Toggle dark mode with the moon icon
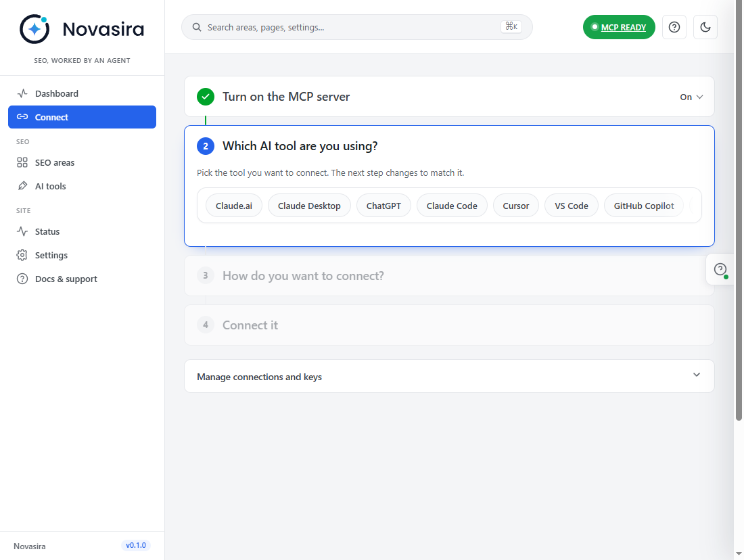The image size is (744, 560). [705, 27]
